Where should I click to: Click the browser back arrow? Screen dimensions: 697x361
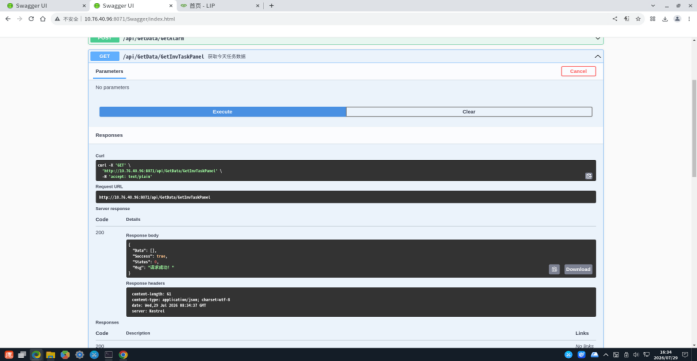8,19
